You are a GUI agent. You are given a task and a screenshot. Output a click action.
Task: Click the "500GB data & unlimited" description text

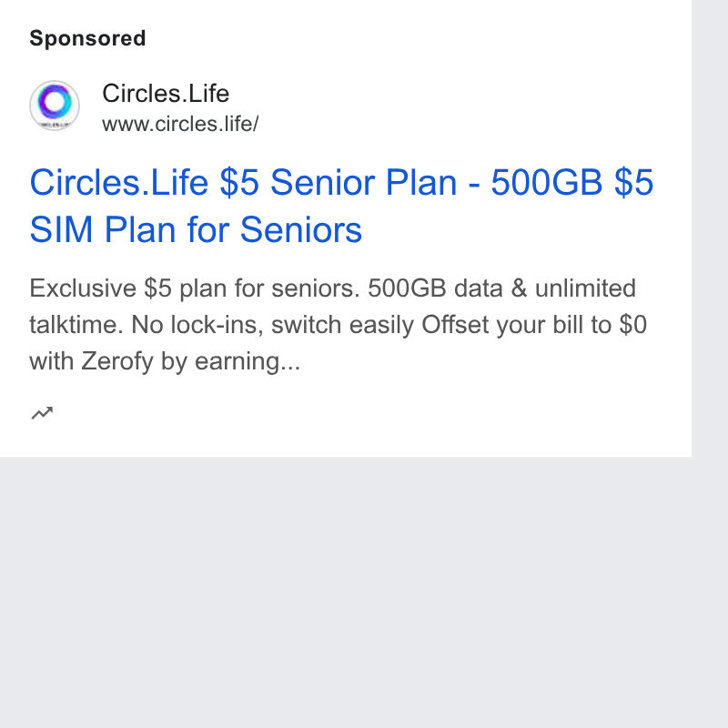pyautogui.click(x=501, y=288)
